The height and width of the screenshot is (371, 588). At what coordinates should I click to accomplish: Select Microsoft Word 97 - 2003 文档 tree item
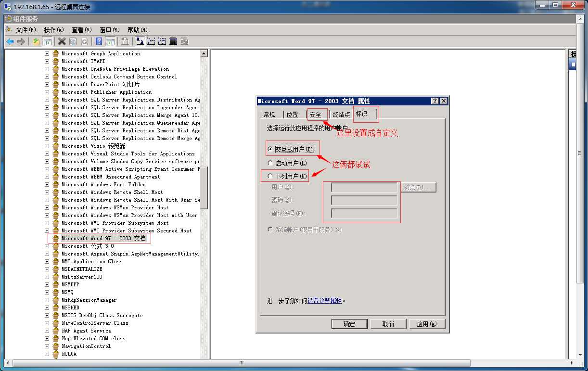click(103, 238)
